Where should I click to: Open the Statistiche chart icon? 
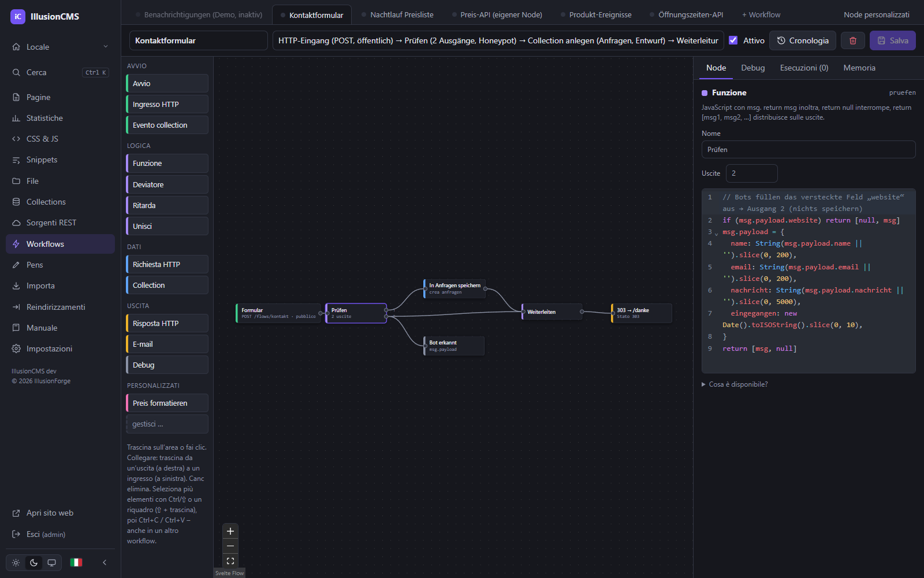coord(16,118)
